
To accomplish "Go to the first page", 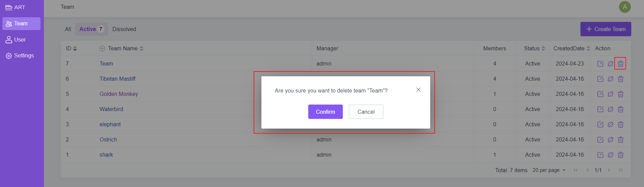I will coord(576,170).
